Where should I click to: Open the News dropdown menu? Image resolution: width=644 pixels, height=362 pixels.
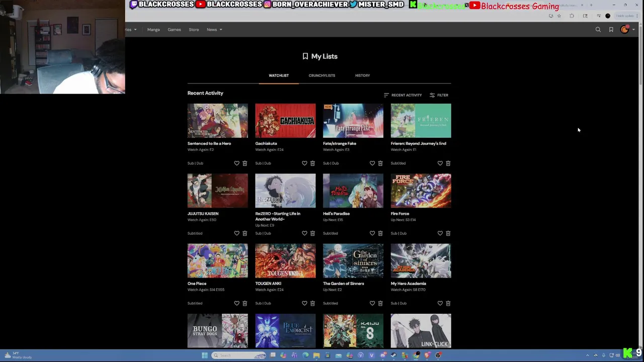(x=214, y=30)
